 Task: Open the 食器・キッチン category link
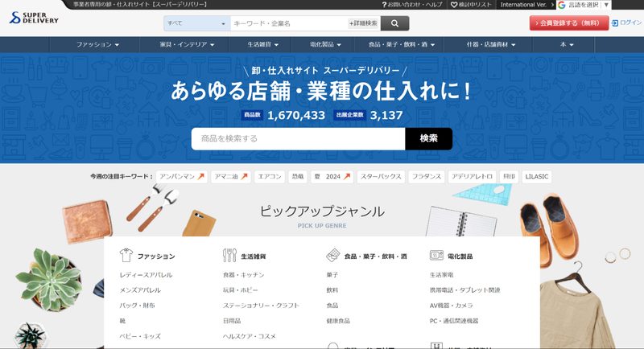244,275
